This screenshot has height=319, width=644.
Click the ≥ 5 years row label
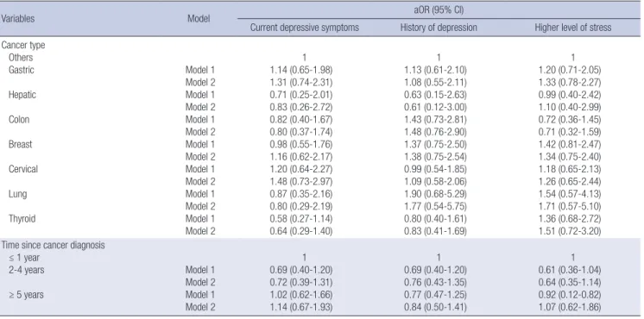[x=26, y=295]
